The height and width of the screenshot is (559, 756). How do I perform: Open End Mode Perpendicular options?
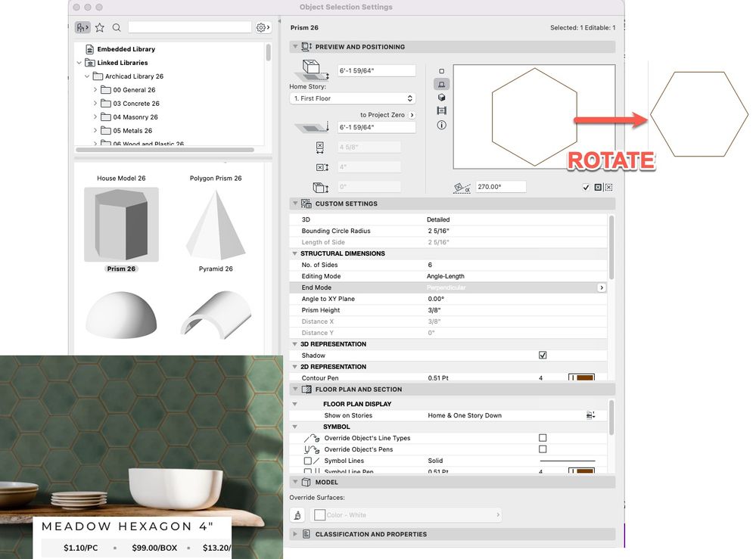(602, 287)
